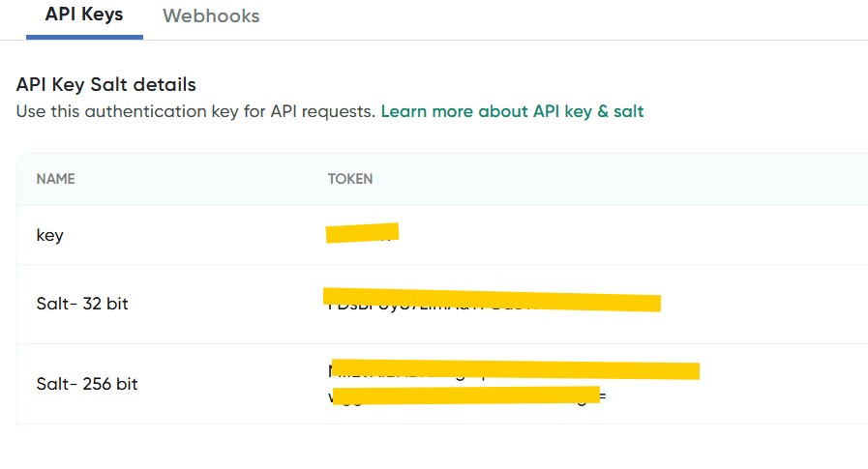The image size is (868, 469).
Task: Click the redacted Salt- 32 bit token
Action: point(492,300)
